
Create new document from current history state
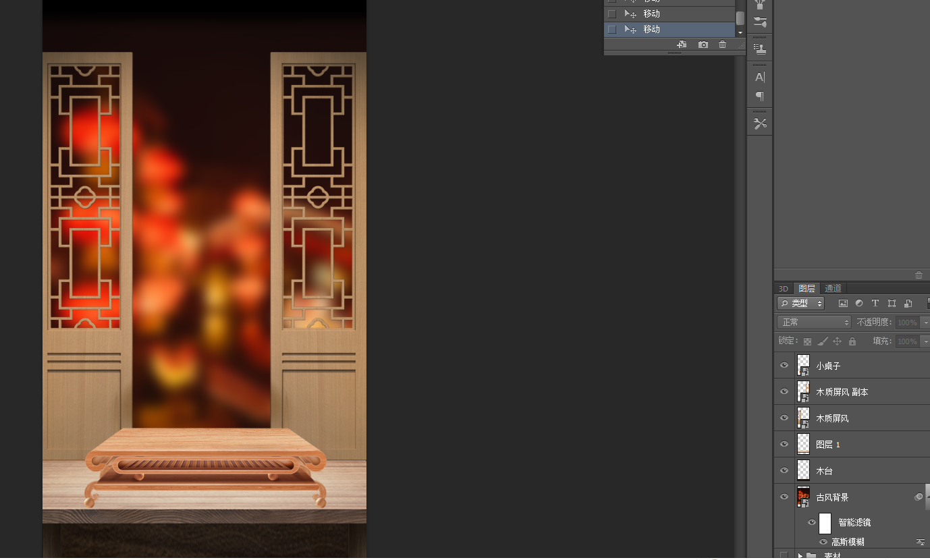(682, 45)
